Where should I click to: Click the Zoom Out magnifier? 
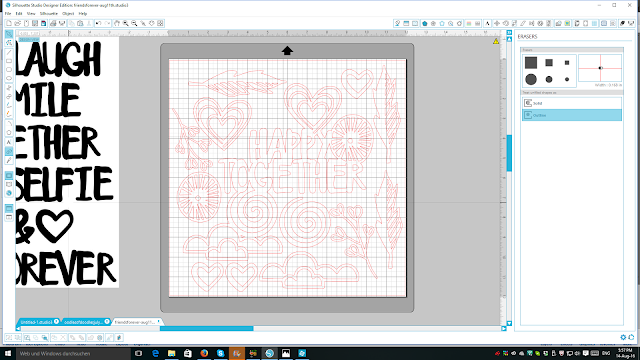point(134,24)
